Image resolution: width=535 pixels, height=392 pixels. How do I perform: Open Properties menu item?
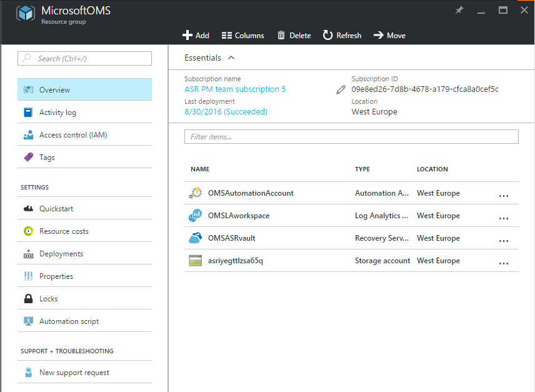point(84,276)
